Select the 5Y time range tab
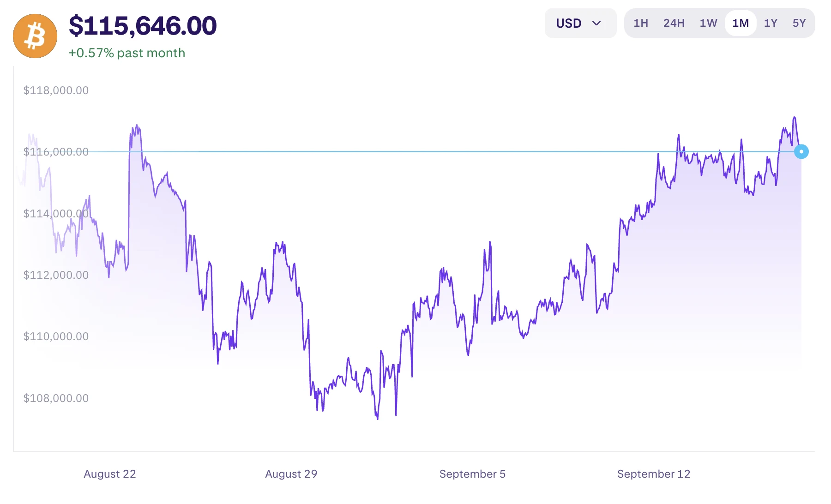 (x=799, y=23)
